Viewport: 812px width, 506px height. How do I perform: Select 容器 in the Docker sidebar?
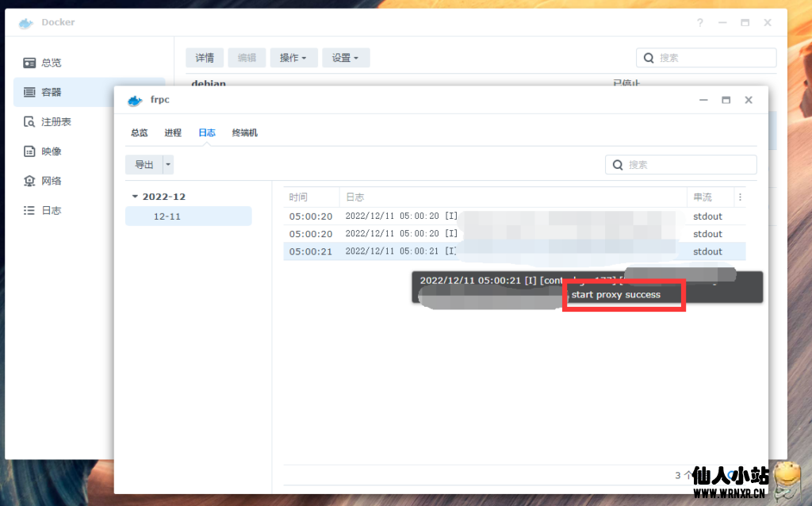[51, 92]
